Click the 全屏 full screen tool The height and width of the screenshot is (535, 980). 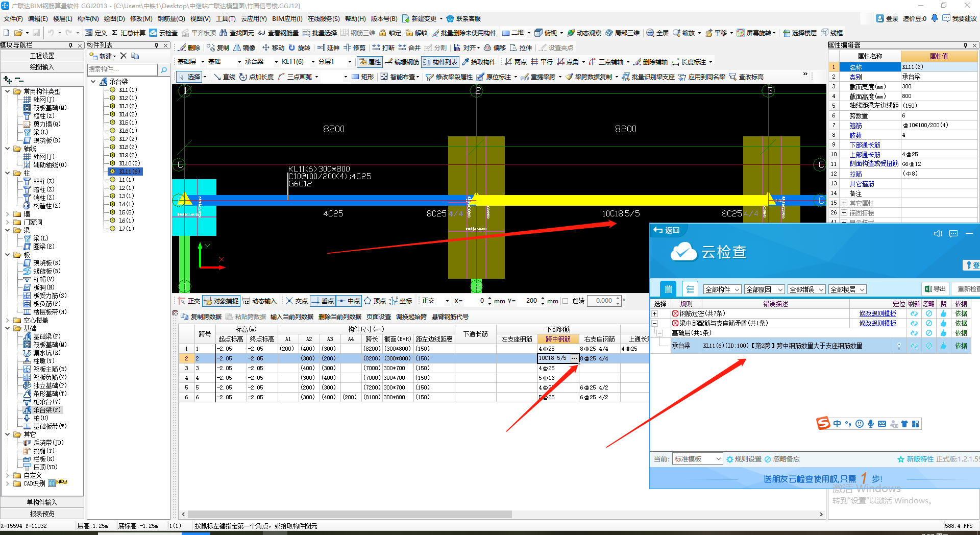[x=657, y=33]
